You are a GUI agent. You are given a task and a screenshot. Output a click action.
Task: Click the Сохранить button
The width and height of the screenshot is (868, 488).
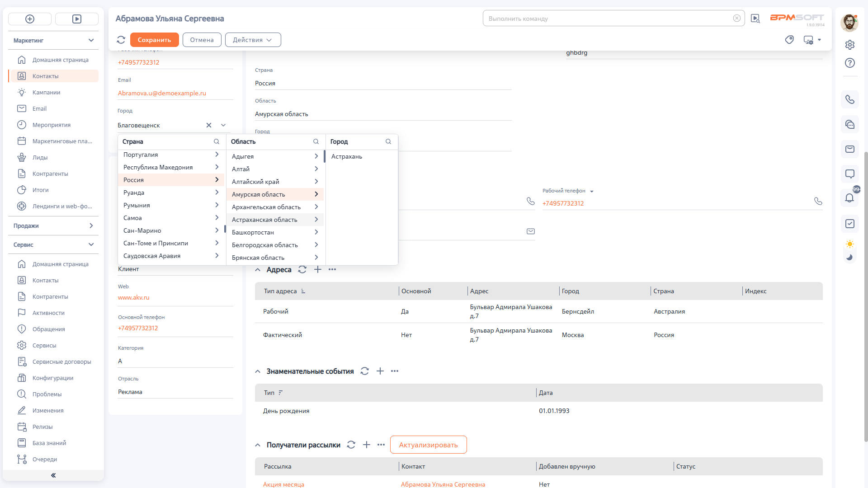tap(154, 40)
